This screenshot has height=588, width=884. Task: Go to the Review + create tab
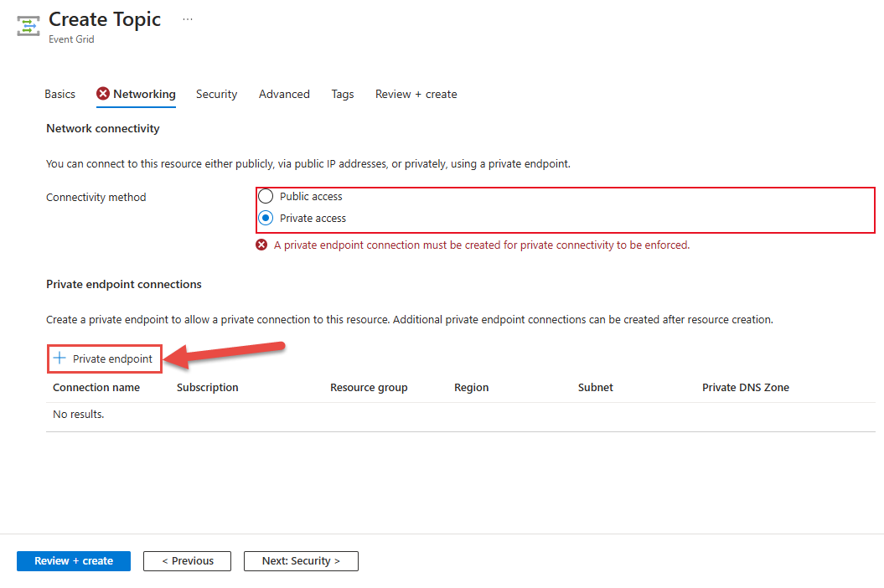coord(416,94)
